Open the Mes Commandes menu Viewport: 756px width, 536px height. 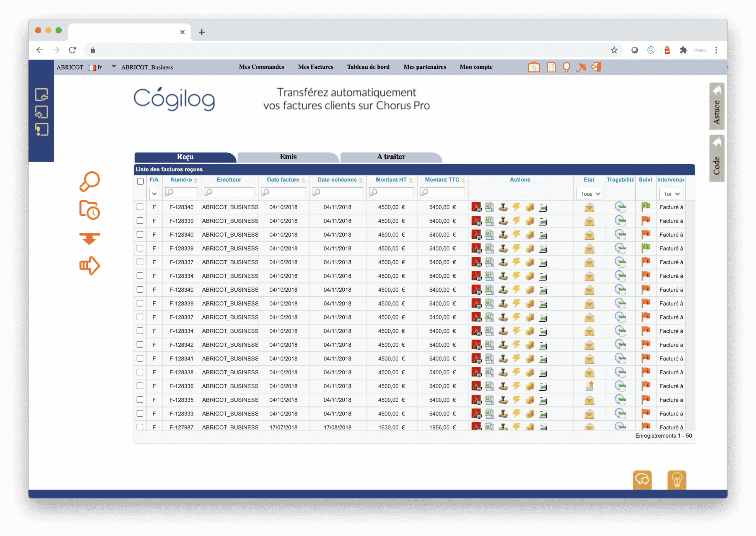(x=262, y=67)
